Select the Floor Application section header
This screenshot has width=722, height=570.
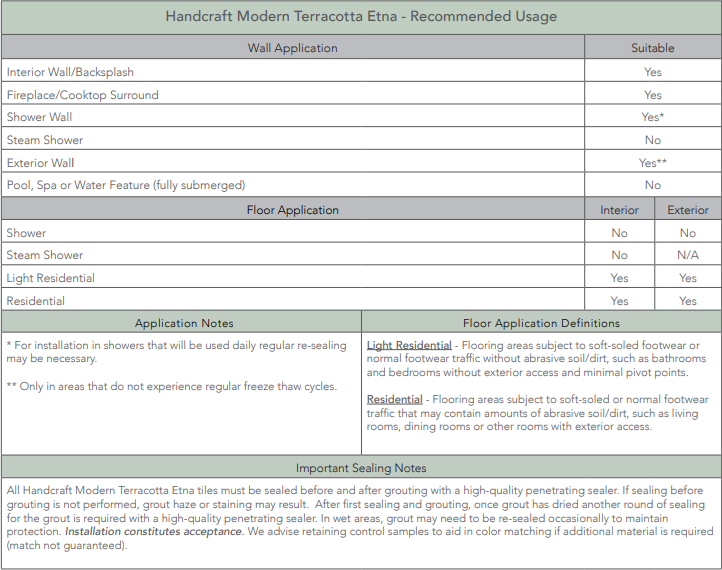click(292, 210)
